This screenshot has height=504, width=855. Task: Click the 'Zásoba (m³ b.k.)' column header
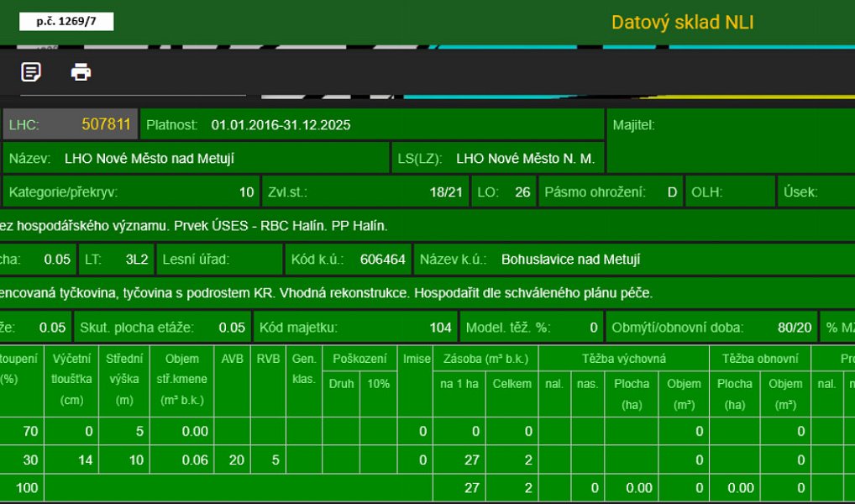pyautogui.click(x=485, y=359)
